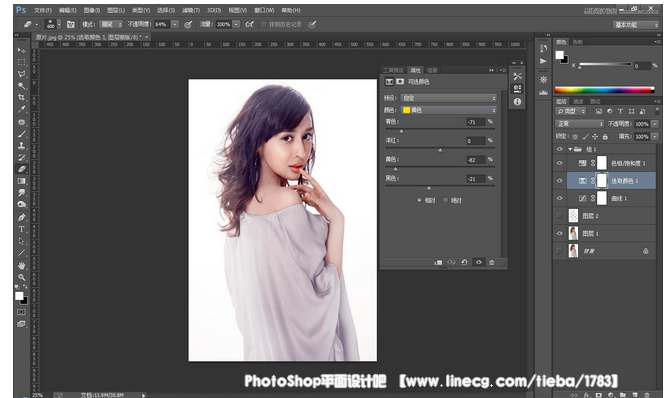Toggle visibility of 组 1 group
Viewport: 668px width, 398px height.
[559, 149]
